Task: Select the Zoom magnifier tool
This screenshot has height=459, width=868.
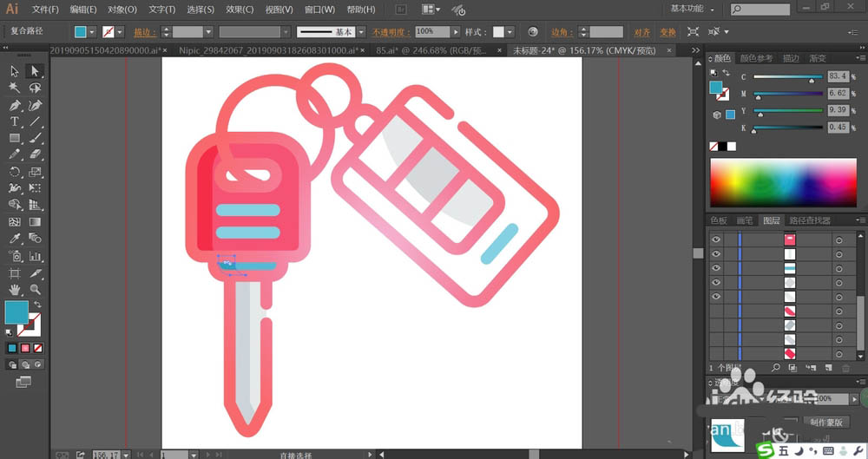Action: coord(35,290)
